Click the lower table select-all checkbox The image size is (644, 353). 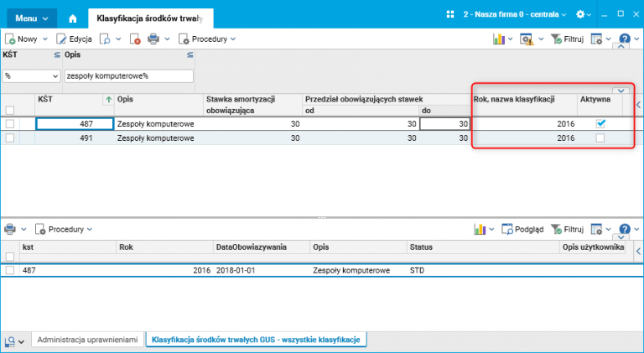click(10, 257)
